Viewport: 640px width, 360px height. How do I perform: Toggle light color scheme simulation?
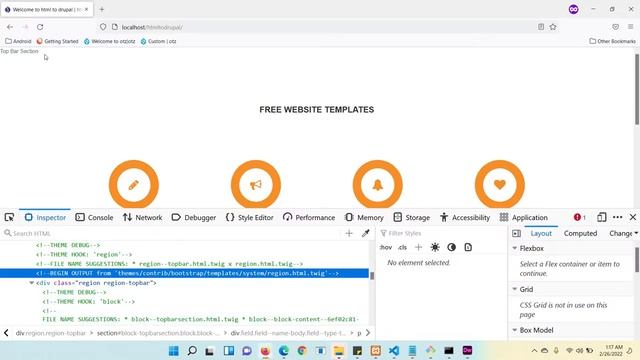[435, 247]
